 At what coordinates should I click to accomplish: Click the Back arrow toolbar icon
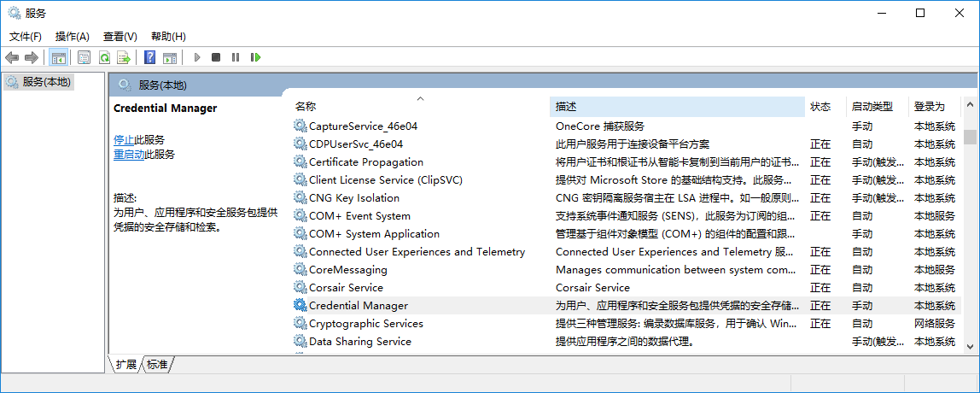tap(12, 57)
